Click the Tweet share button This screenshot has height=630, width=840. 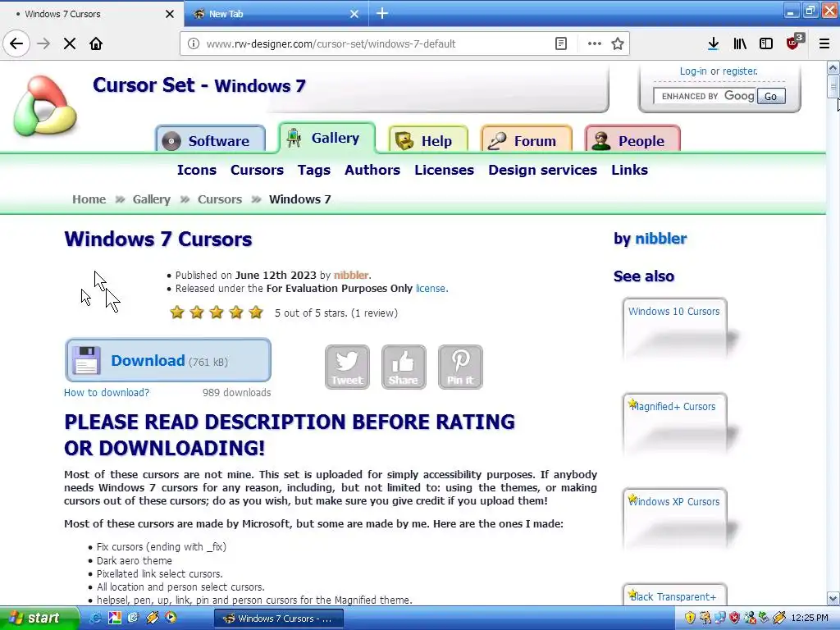(x=347, y=367)
